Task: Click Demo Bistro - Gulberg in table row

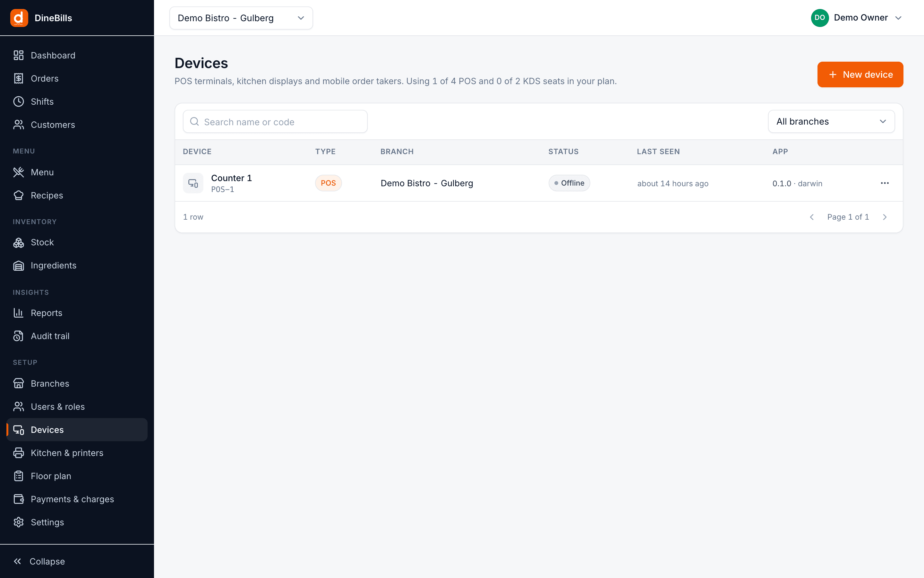Action: click(x=427, y=183)
